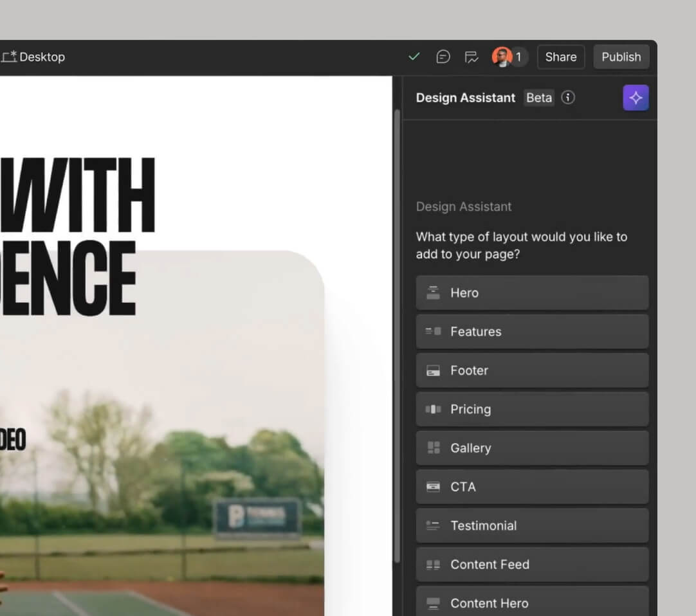The width and height of the screenshot is (696, 616).
Task: Open the feedback flag icon
Action: pos(471,57)
